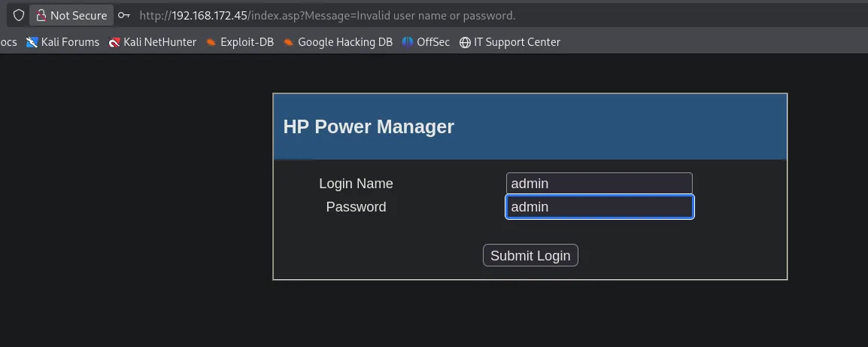Open the Not Secure connection info

pos(71,16)
